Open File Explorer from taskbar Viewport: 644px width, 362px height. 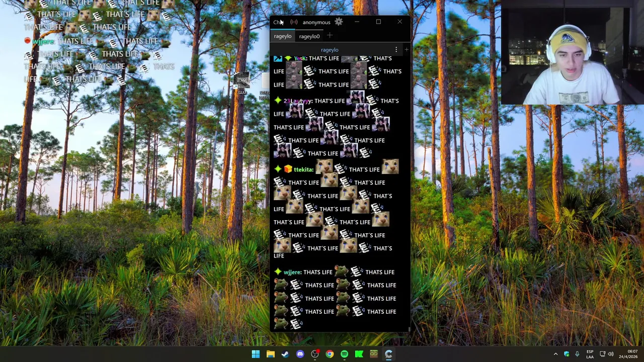270,354
